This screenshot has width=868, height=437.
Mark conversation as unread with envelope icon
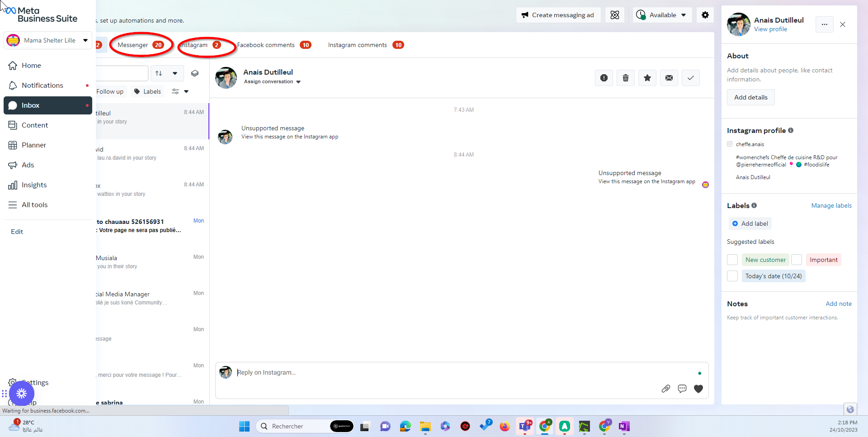(x=669, y=78)
